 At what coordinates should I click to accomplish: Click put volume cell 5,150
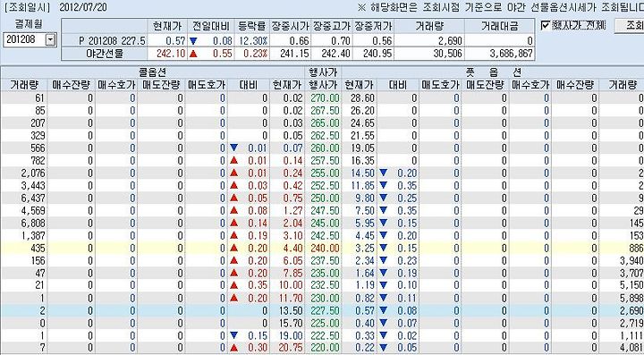coord(632,285)
